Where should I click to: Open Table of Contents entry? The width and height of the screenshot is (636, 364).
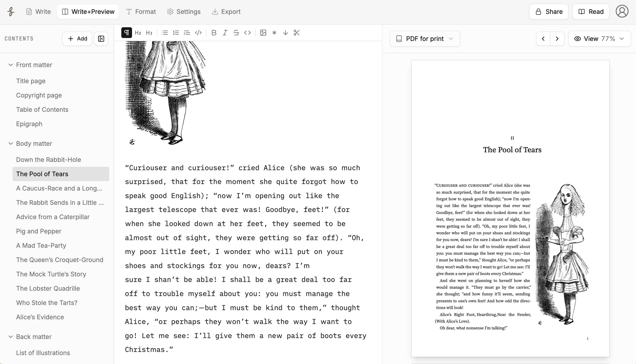[x=61, y=110]
